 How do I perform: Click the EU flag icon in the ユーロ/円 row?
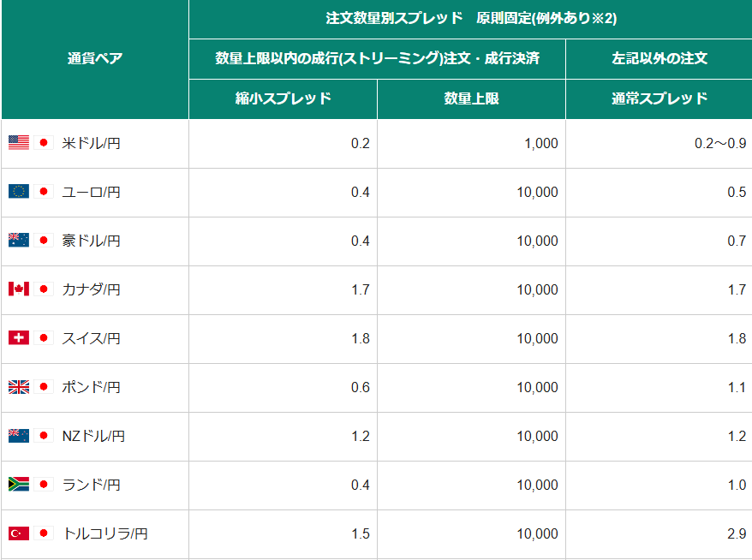point(19,192)
